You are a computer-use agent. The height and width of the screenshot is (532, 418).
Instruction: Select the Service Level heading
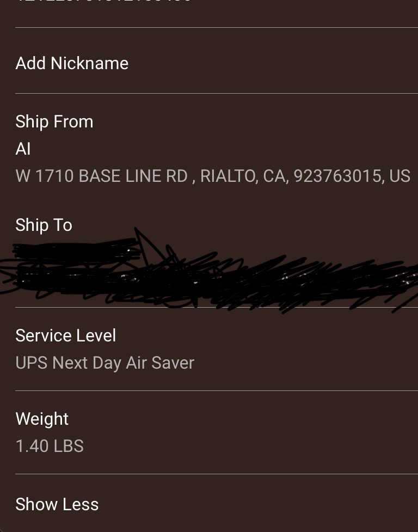click(x=65, y=335)
